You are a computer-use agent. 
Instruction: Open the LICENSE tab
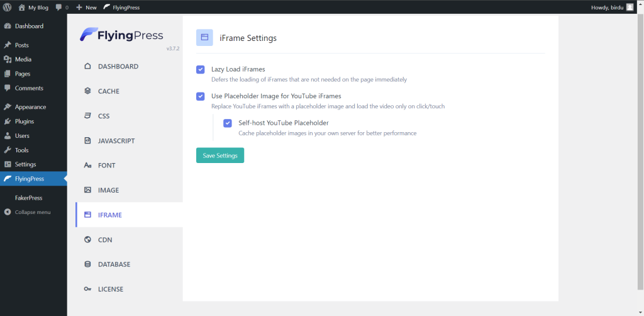click(x=129, y=290)
